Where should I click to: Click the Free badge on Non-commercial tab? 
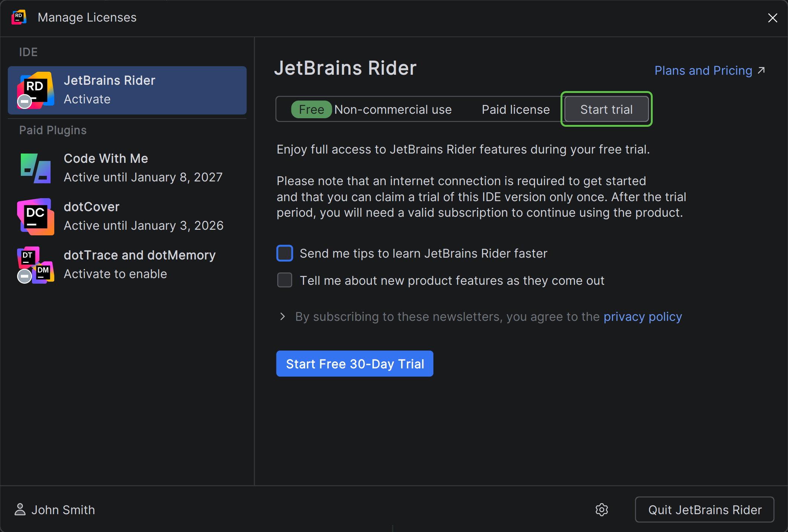coord(311,109)
